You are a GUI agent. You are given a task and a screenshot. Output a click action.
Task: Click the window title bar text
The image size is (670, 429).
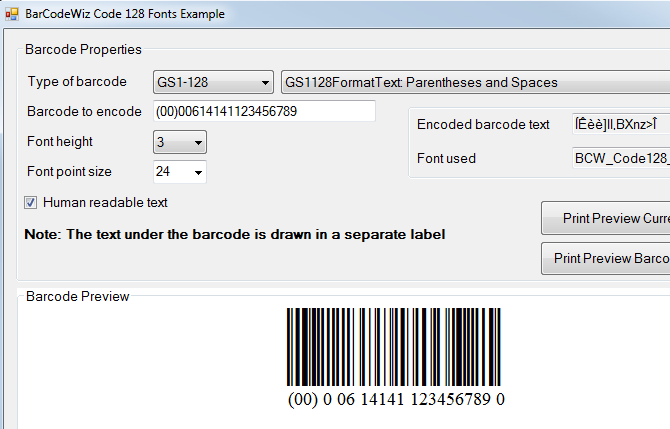[125, 14]
